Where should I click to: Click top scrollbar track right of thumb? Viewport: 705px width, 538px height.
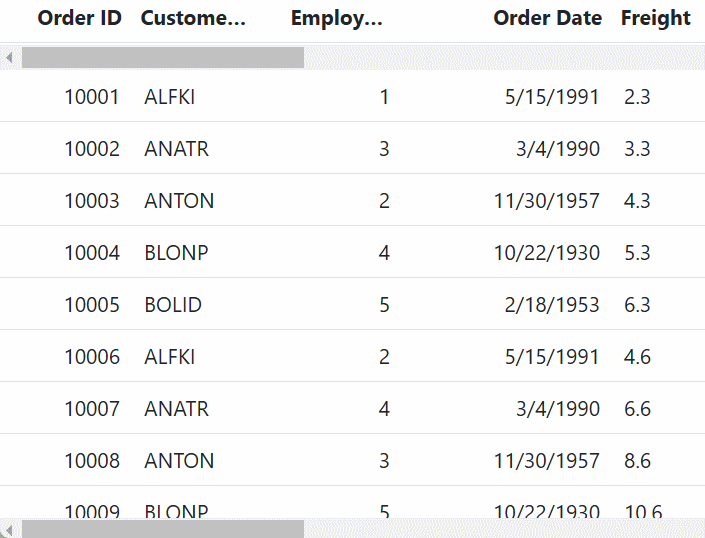click(500, 58)
